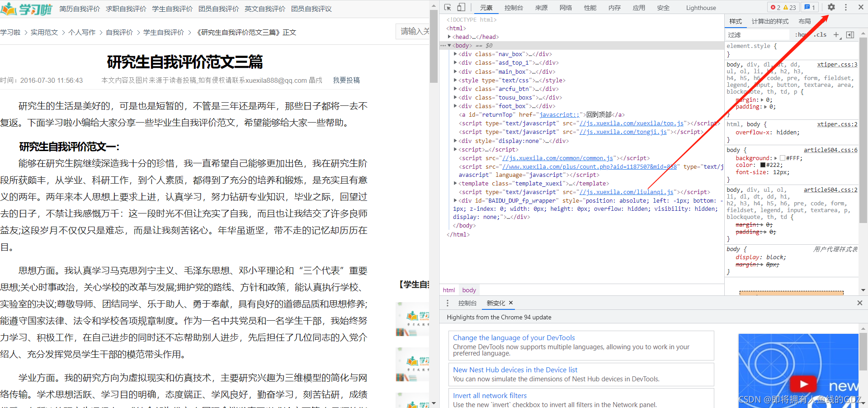The image size is (868, 408).
Task: Select the 元素 Elements tab
Action: coord(486,8)
